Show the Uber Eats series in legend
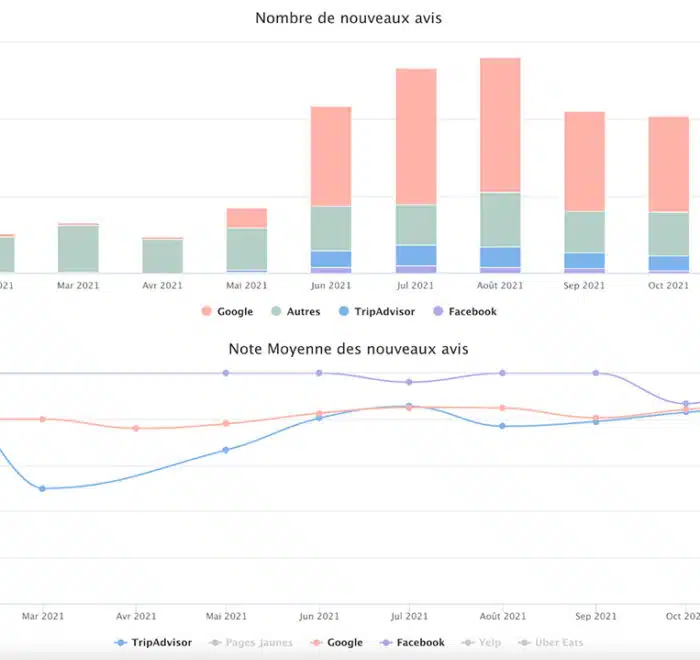This screenshot has width=700, height=660. click(x=551, y=642)
